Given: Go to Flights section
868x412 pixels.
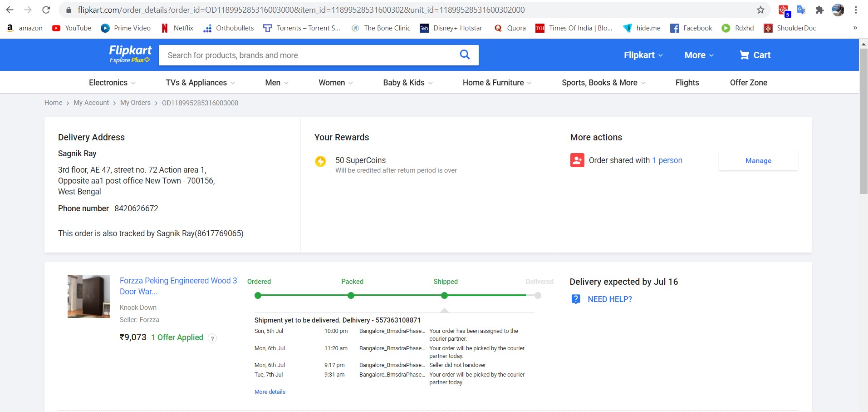Looking at the screenshot, I should click(687, 83).
